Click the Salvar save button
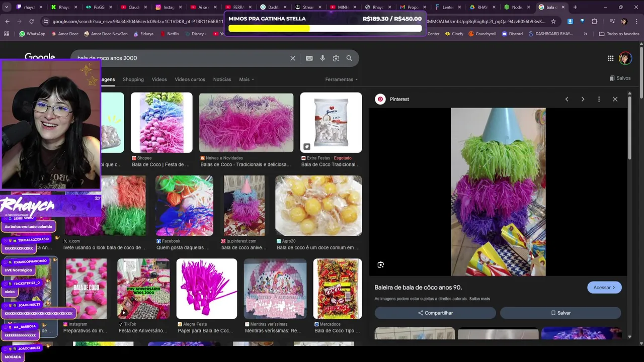 560,313
